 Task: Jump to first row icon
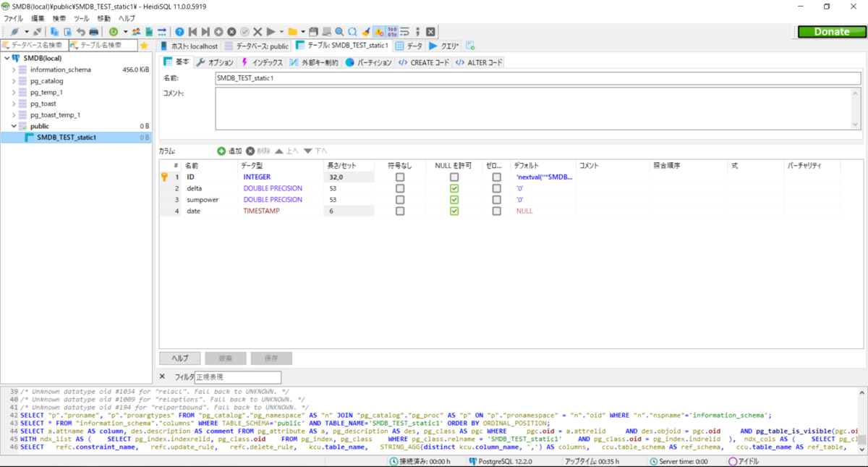click(192, 32)
